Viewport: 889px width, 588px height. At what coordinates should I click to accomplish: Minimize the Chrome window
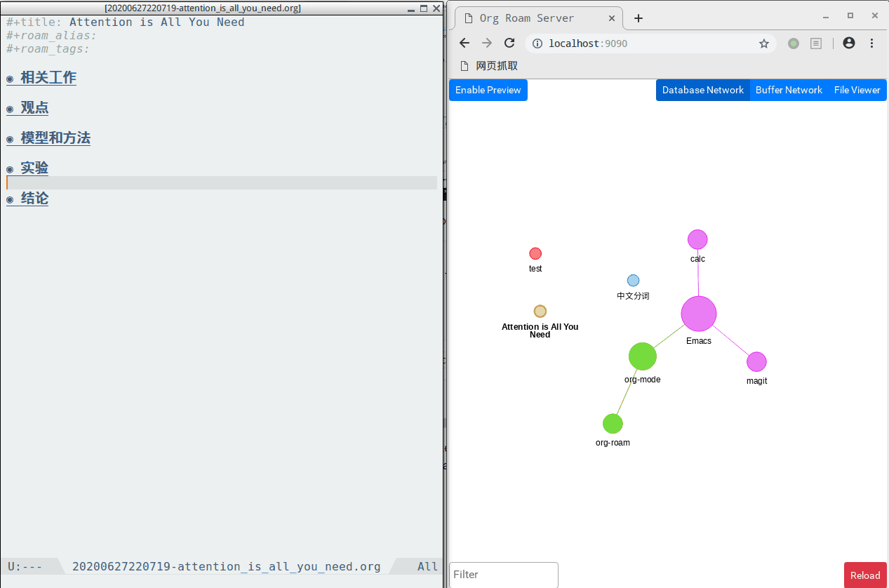826,15
